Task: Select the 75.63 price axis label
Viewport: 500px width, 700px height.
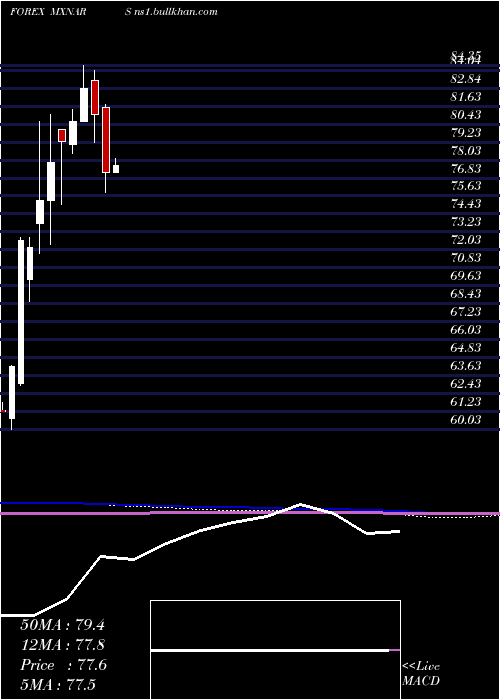Action: (466, 186)
